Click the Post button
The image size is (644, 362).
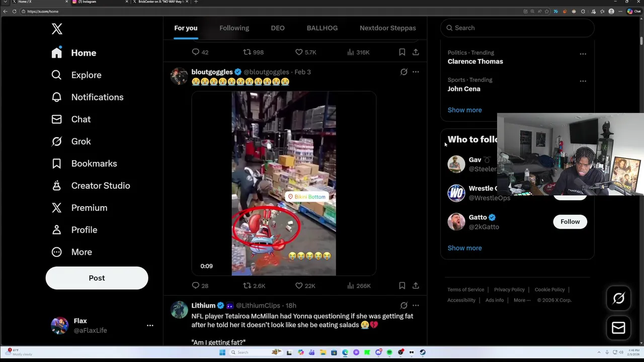(x=97, y=278)
